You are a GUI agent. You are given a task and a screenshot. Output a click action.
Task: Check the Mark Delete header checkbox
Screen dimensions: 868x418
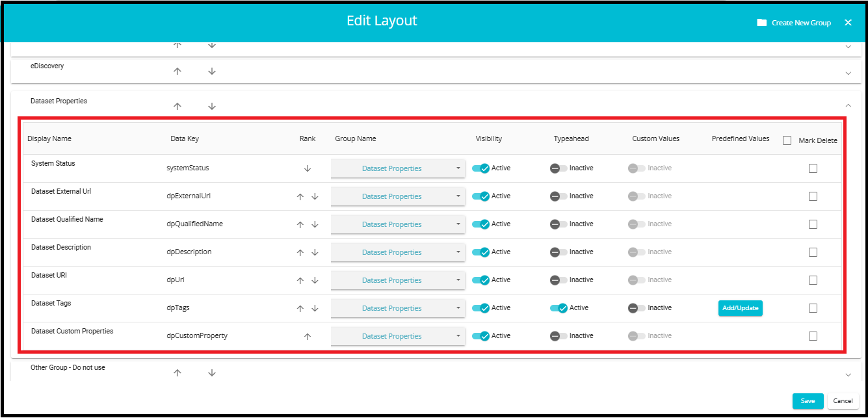click(x=787, y=140)
